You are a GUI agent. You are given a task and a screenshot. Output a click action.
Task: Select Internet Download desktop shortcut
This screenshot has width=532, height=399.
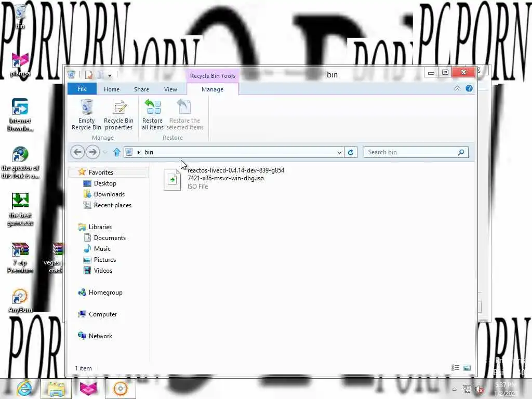(x=20, y=115)
